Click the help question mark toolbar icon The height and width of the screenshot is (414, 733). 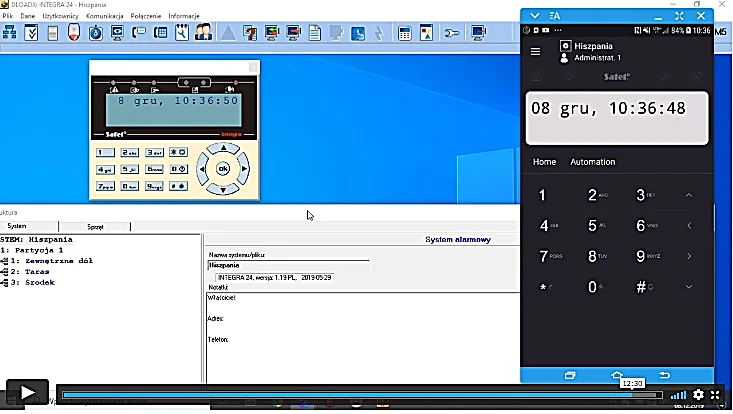[x=250, y=33]
